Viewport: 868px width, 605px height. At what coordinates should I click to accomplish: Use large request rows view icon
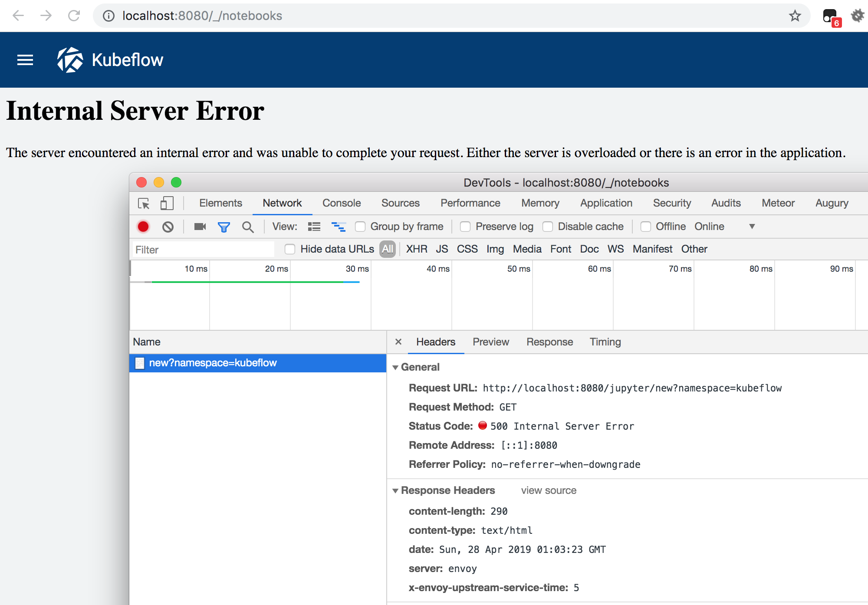(314, 227)
